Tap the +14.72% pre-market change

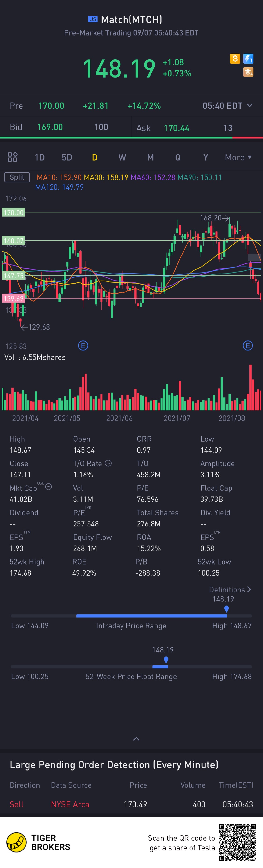tap(144, 106)
